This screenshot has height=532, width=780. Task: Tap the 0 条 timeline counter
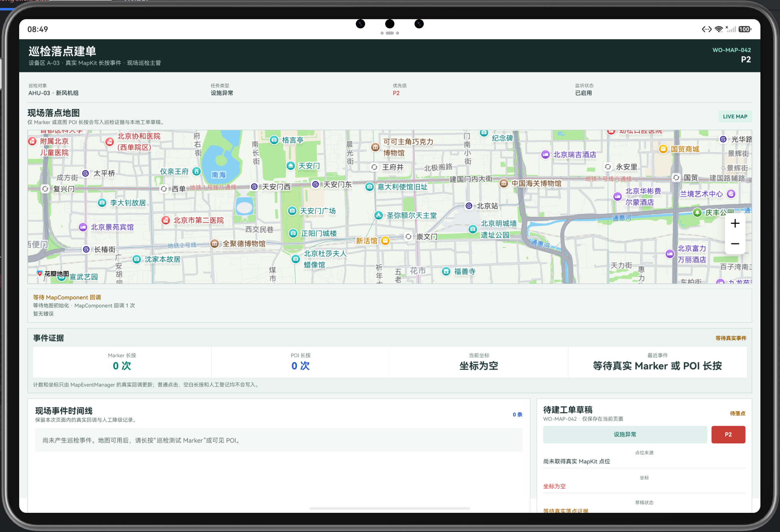pyautogui.click(x=517, y=414)
